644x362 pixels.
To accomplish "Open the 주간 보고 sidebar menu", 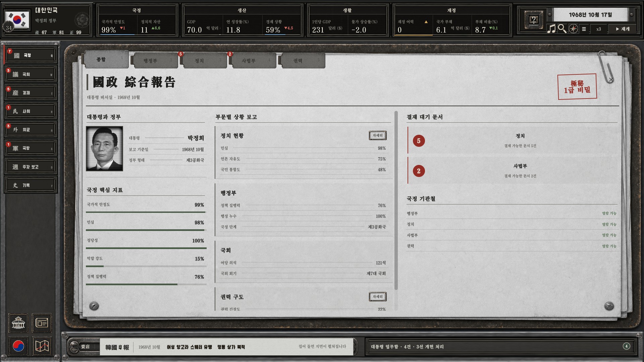I will point(31,167).
